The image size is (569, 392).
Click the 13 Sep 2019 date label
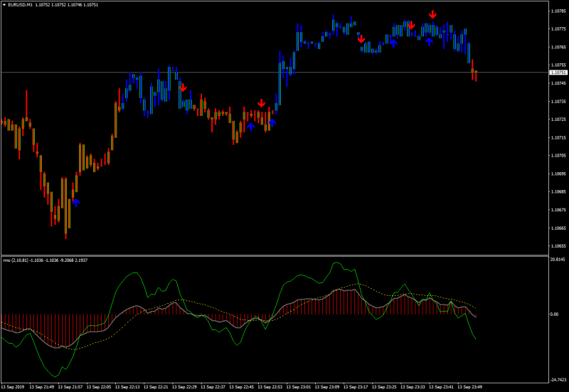[x=13, y=387]
